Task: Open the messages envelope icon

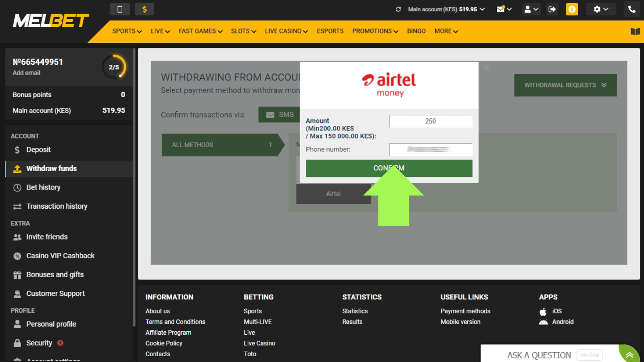Action: [504, 9]
